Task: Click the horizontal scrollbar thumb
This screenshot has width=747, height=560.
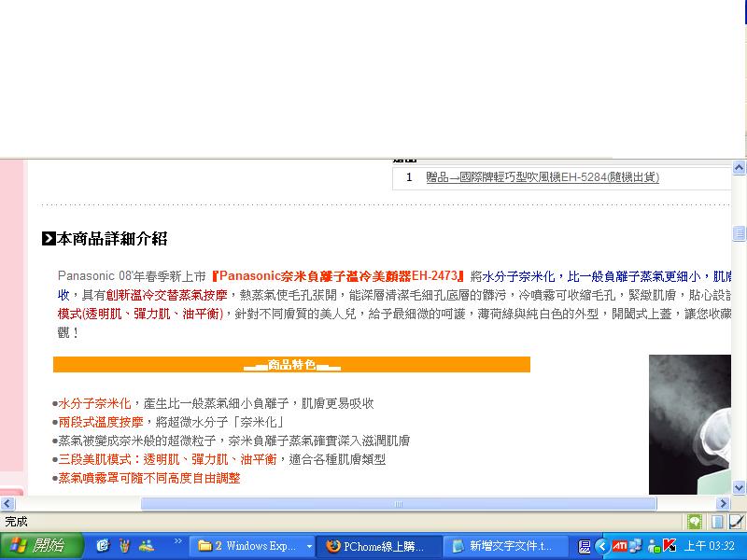Action: tap(399, 503)
